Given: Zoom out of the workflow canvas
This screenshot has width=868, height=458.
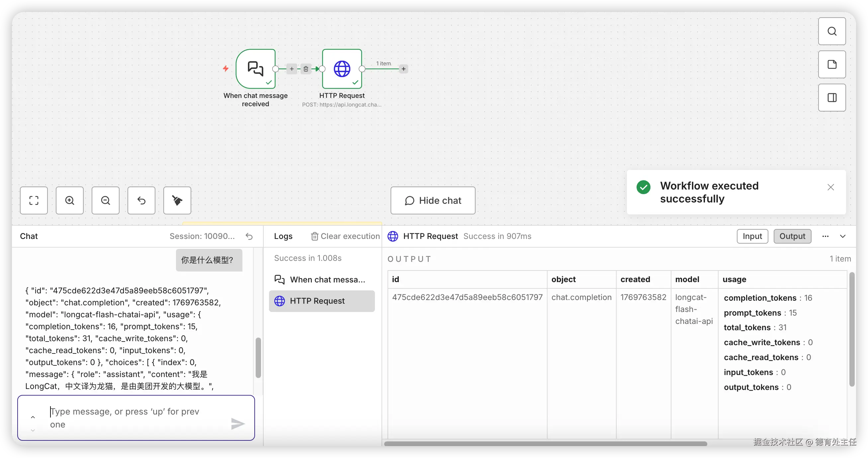Looking at the screenshot, I should (x=106, y=200).
